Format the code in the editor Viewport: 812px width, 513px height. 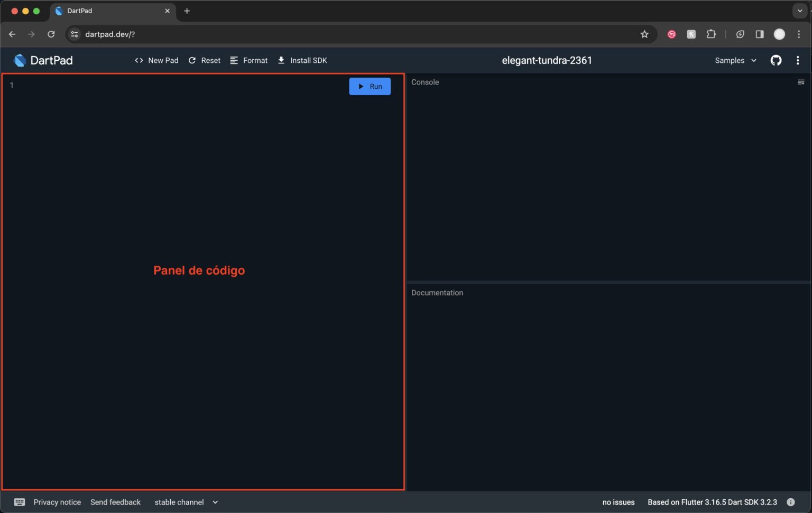pos(249,60)
